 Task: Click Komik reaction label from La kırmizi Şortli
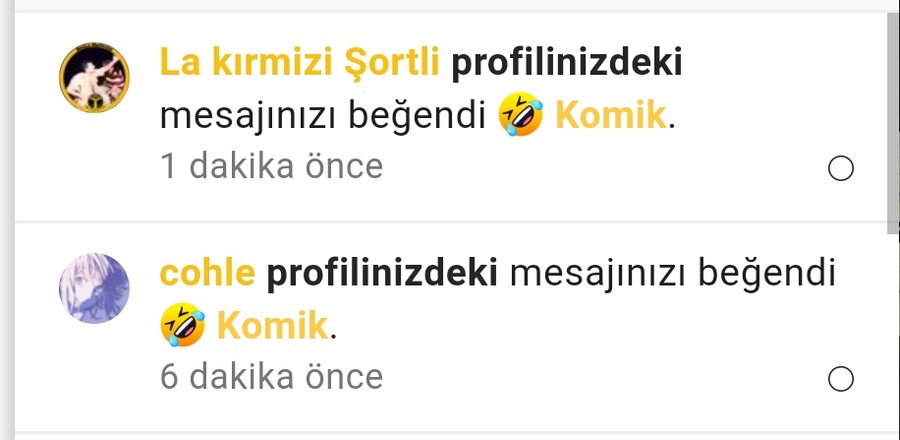pos(611,115)
